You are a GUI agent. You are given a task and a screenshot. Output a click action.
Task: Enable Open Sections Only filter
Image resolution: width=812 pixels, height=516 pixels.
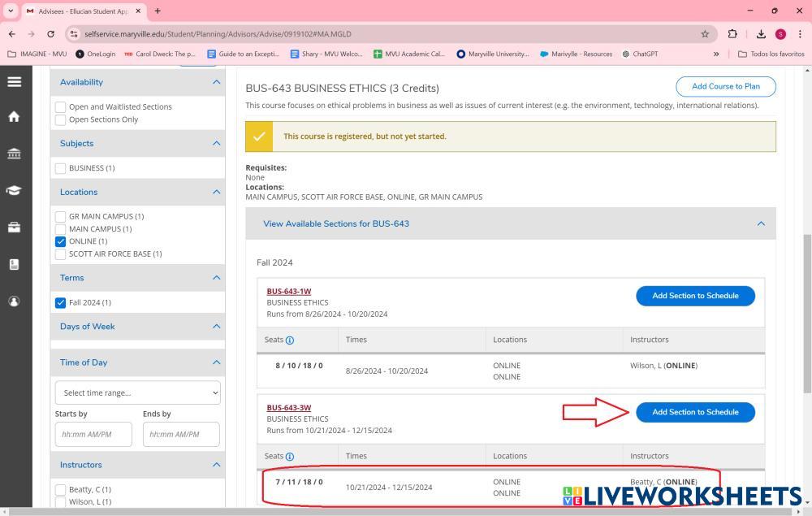(61, 119)
